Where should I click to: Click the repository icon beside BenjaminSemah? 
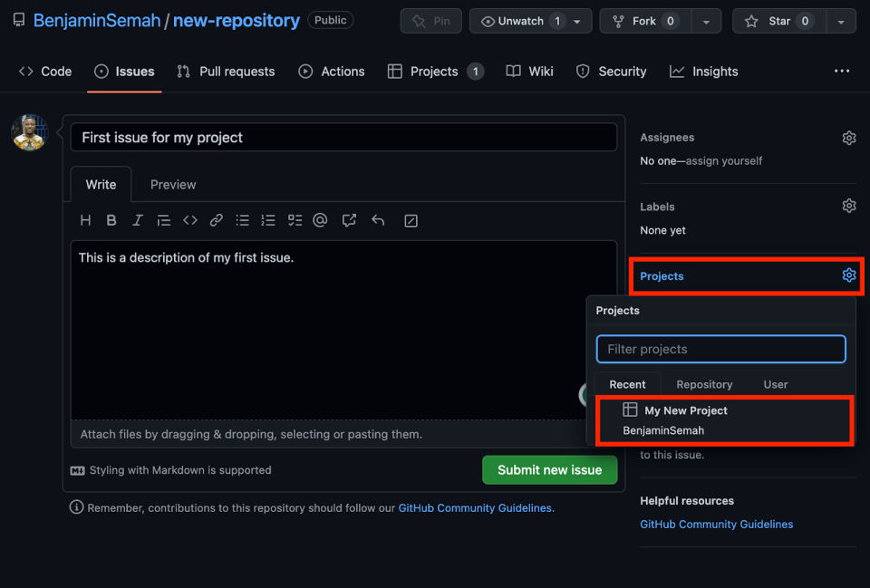tap(19, 21)
